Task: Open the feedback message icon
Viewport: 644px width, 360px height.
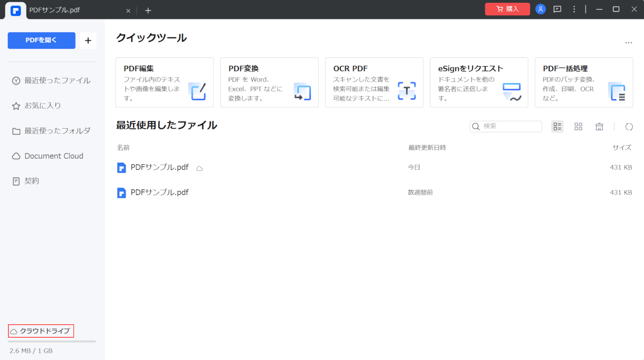Action: [x=557, y=9]
